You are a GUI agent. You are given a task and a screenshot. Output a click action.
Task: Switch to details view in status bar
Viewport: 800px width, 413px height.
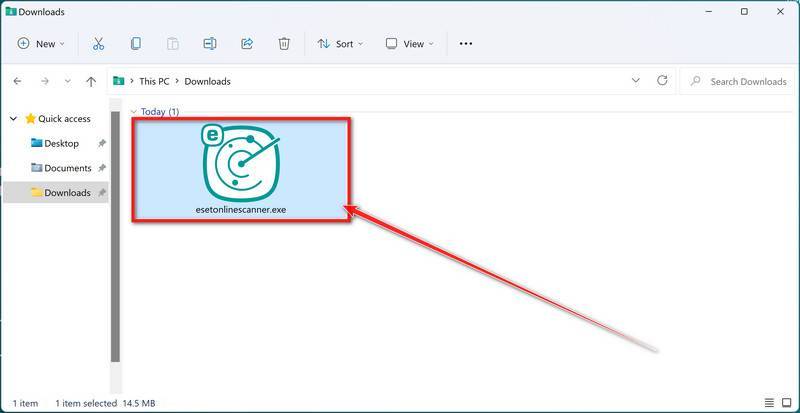coord(769,403)
